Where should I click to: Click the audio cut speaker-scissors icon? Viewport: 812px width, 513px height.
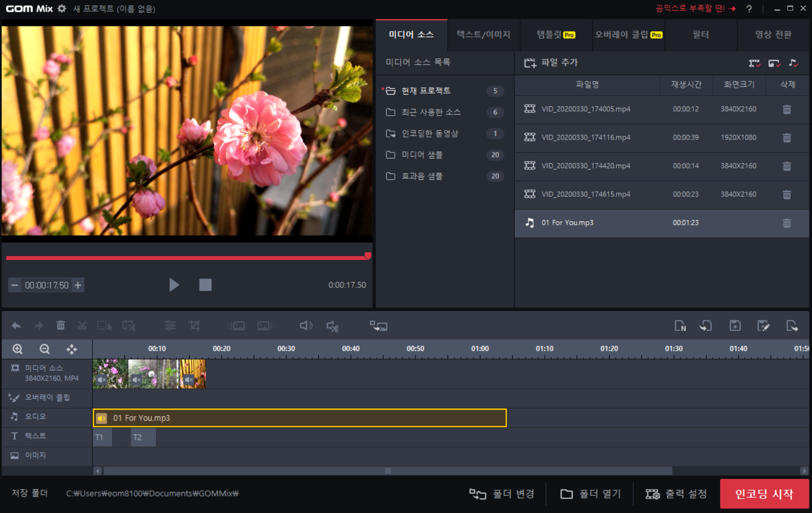pos(332,326)
